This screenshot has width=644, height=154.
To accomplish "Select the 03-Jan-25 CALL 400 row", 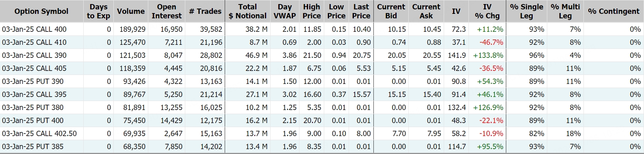I will click(322, 29).
